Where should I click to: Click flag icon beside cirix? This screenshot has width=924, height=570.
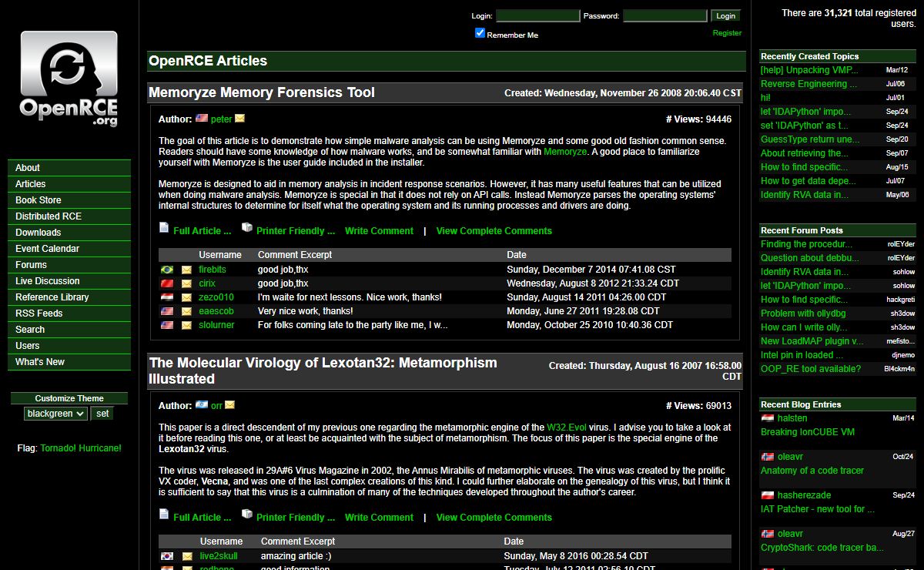(167, 284)
